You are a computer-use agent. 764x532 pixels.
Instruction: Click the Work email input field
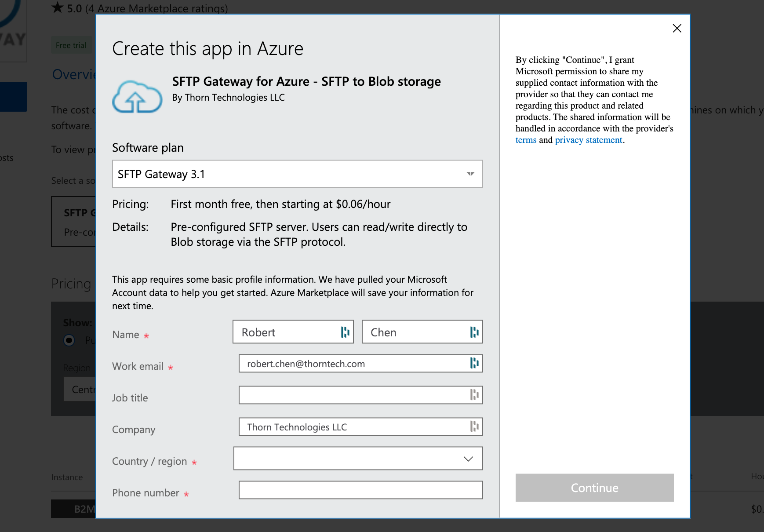[361, 364]
